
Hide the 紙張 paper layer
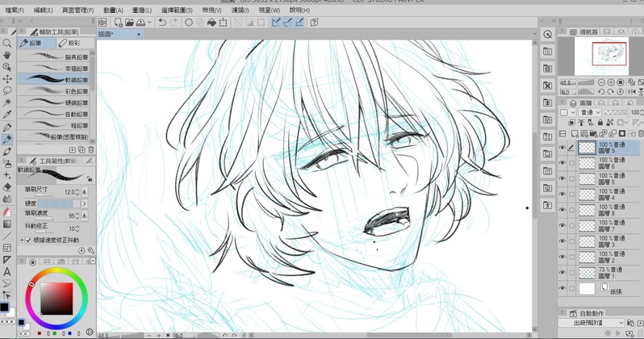(x=562, y=288)
